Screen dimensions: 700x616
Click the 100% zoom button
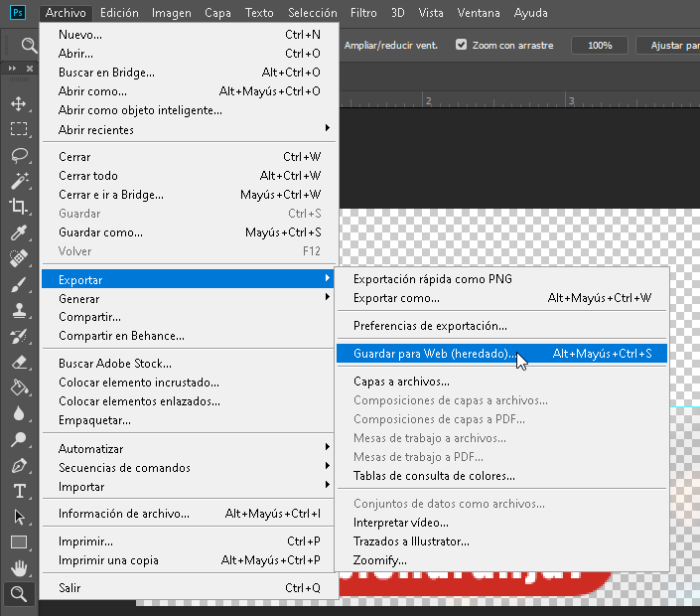pos(600,45)
